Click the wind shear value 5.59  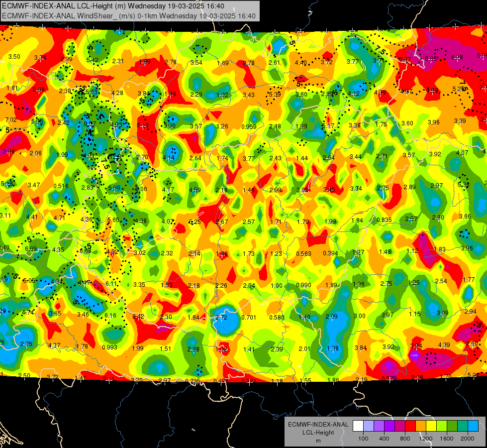(114, 188)
